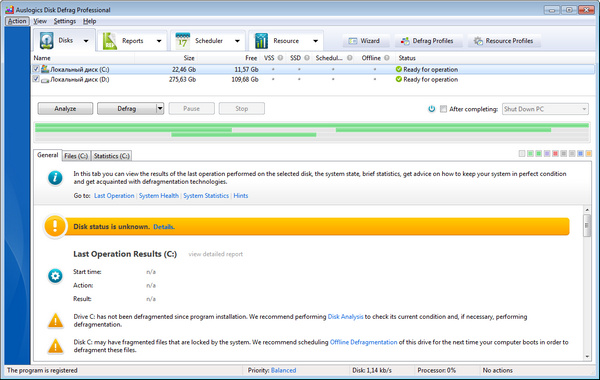Open the View menu
This screenshot has height=380, width=600.
point(40,21)
